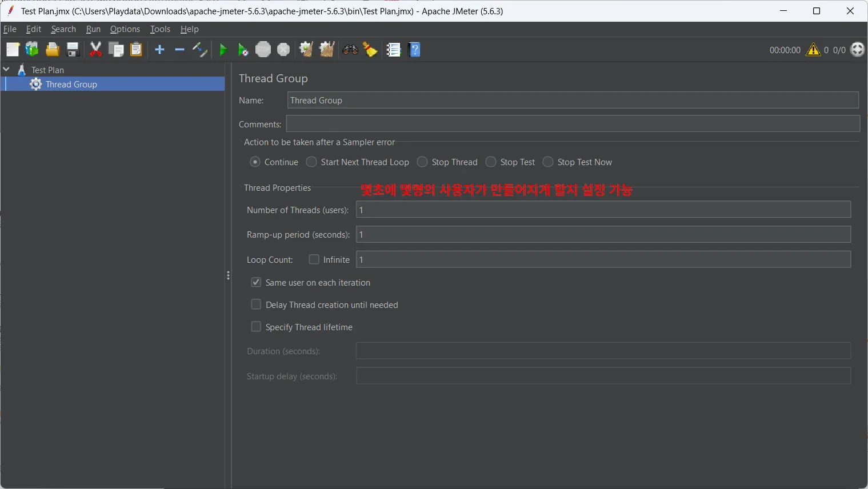Click the Comments input field
This screenshot has height=489, width=868.
click(573, 123)
